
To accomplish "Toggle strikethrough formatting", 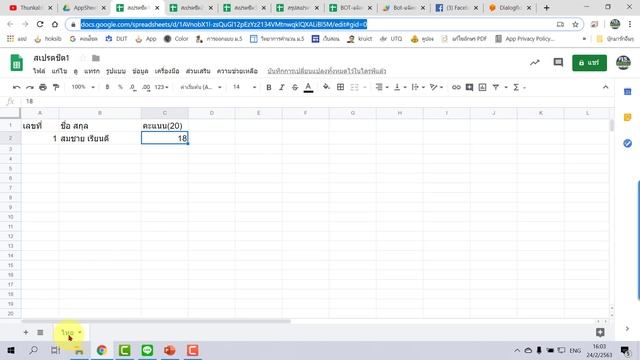I will pos(295,87).
